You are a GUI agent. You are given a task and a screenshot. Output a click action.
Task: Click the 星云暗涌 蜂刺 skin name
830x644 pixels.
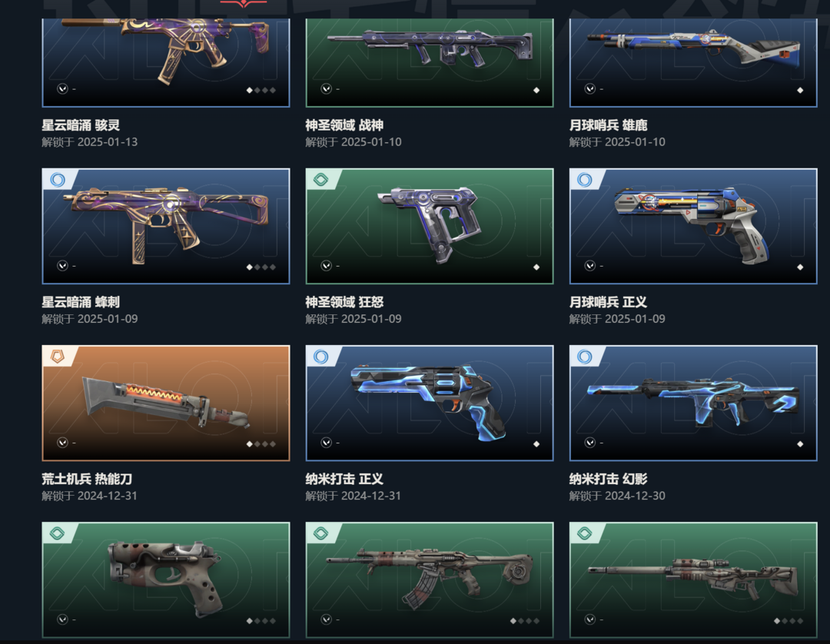click(81, 302)
